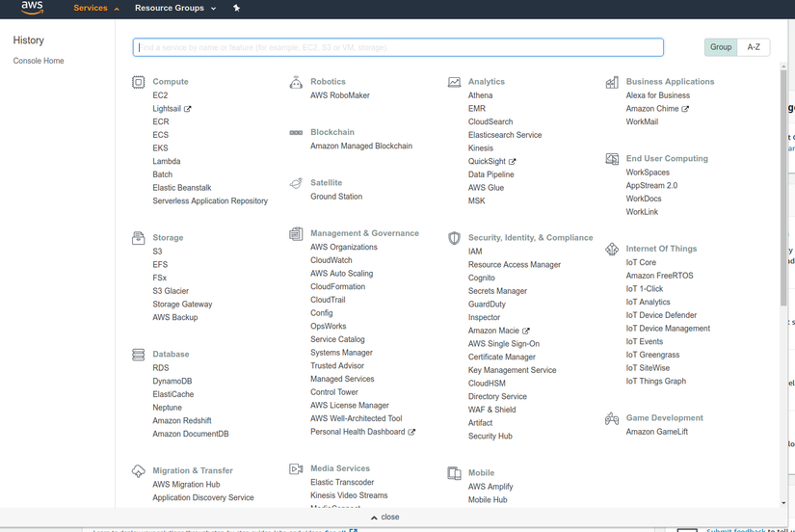Switch service list to A-Z view
The width and height of the screenshot is (795, 532).
tap(754, 47)
